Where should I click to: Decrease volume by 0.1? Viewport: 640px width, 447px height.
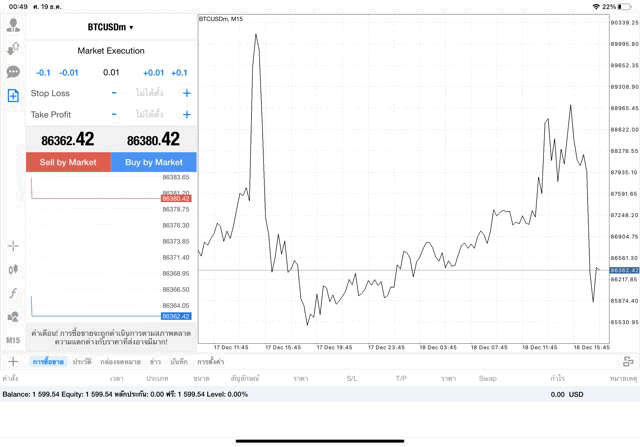point(43,72)
